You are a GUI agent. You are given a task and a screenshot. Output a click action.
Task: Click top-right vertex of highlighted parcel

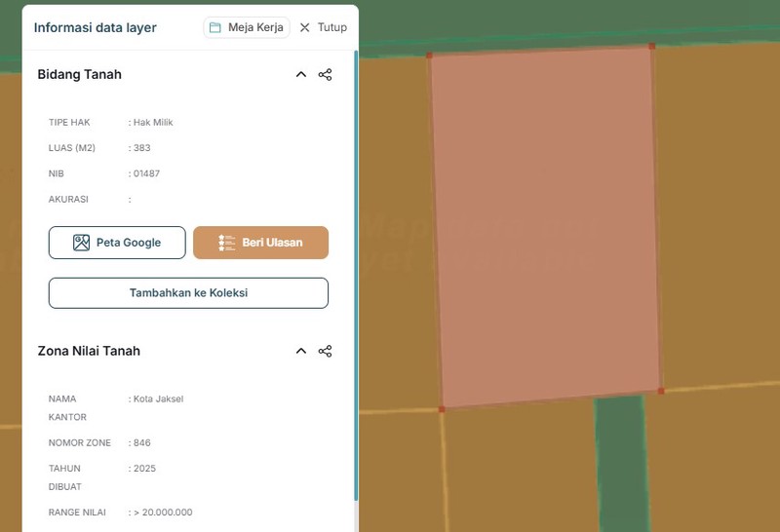click(652, 45)
